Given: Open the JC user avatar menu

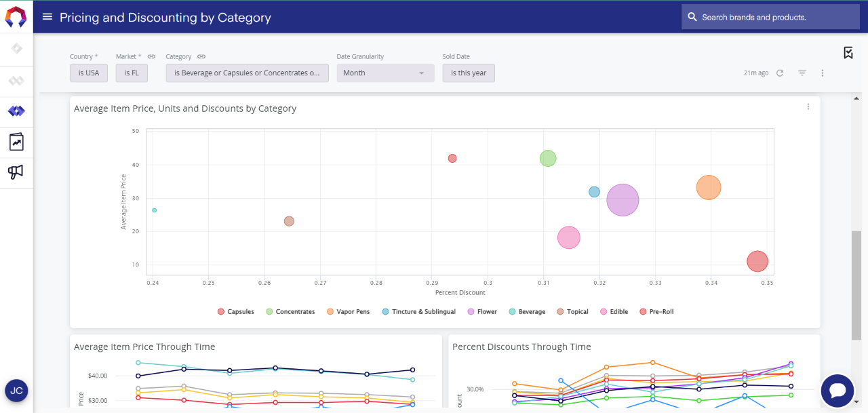Looking at the screenshot, I should (16, 391).
